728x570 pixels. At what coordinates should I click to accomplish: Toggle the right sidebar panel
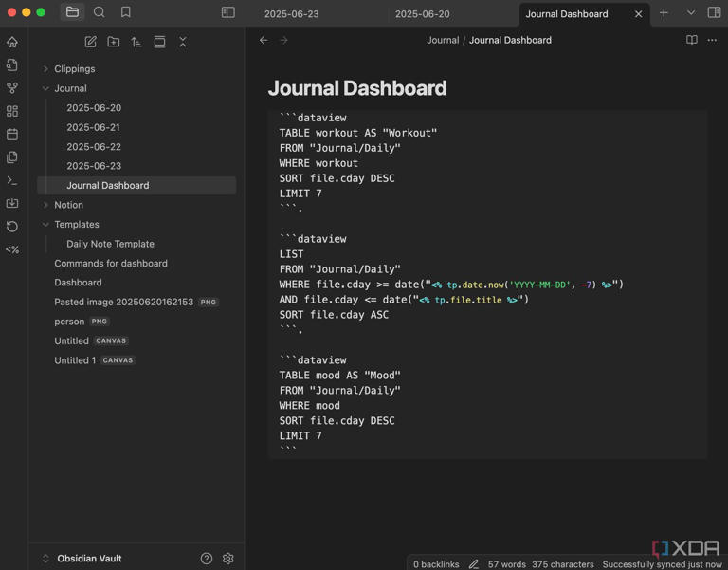click(x=714, y=12)
